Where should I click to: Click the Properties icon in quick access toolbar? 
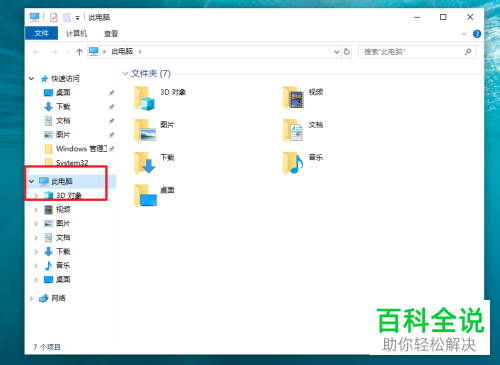coord(53,17)
